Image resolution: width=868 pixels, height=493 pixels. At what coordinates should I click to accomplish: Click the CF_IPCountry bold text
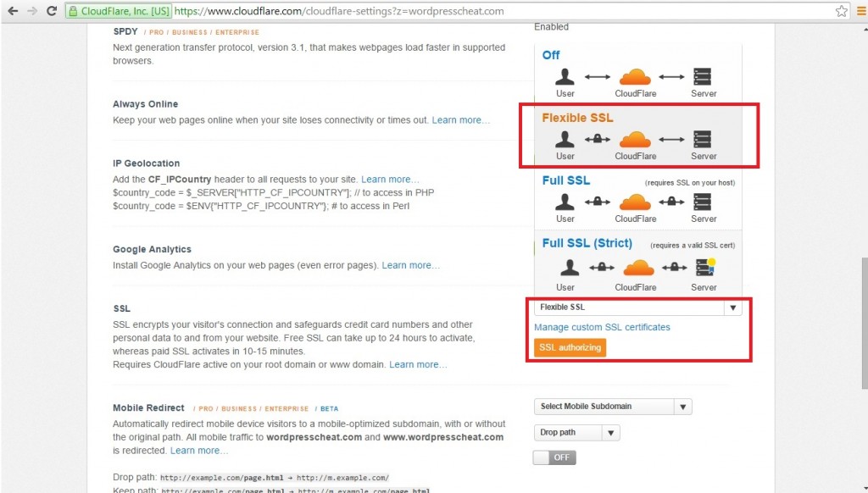point(180,180)
